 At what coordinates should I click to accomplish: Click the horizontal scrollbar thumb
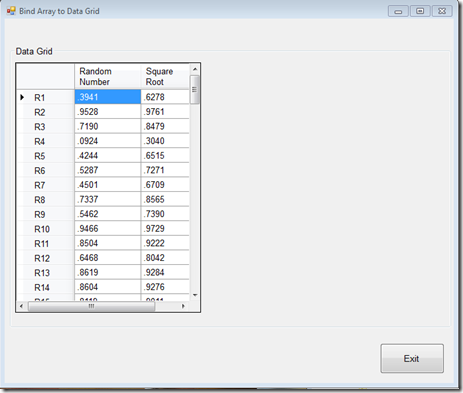point(92,306)
